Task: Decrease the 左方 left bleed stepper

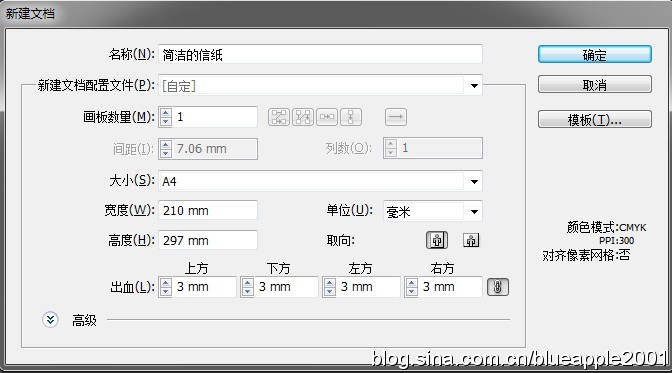Action: pyautogui.click(x=329, y=292)
